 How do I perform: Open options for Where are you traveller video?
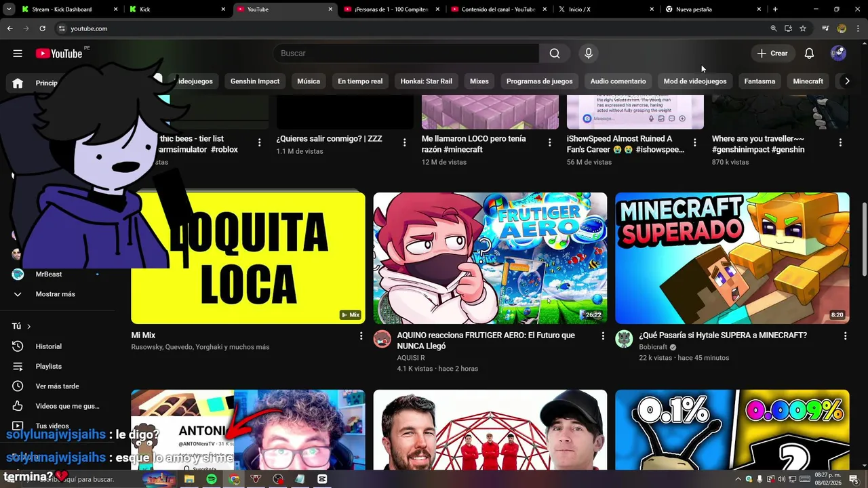(x=840, y=142)
